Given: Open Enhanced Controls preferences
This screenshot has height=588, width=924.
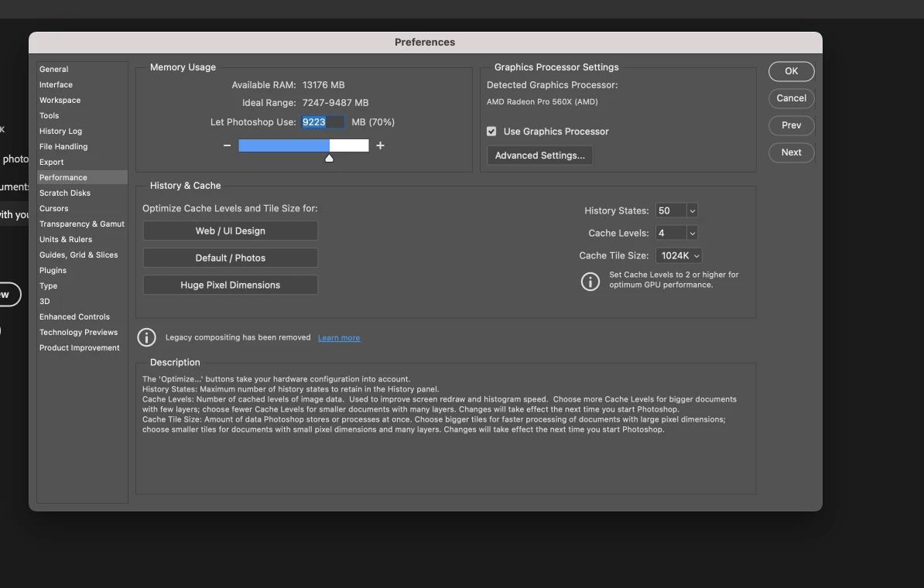Looking at the screenshot, I should coord(82,316).
